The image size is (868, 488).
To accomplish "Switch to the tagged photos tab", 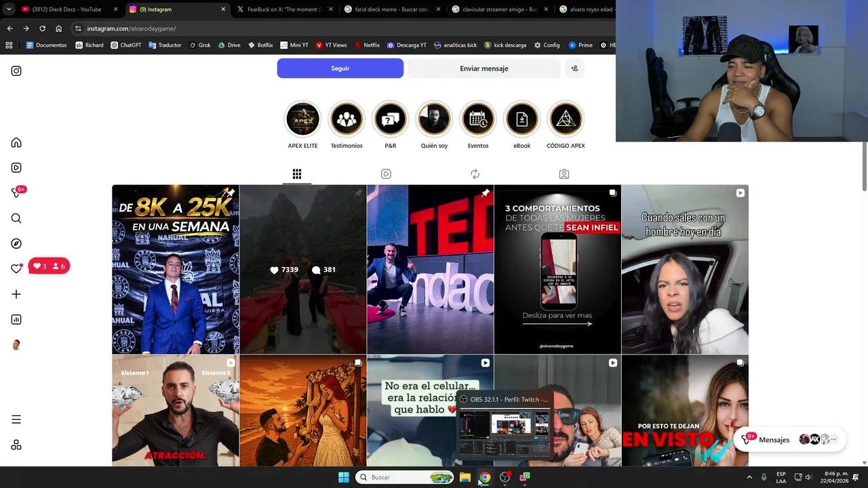I will tap(564, 174).
